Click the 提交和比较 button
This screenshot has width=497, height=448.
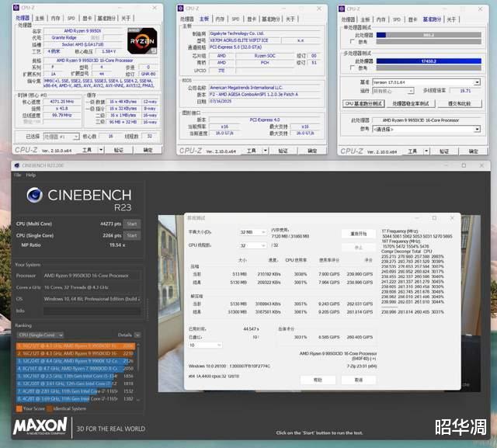[x=460, y=103]
